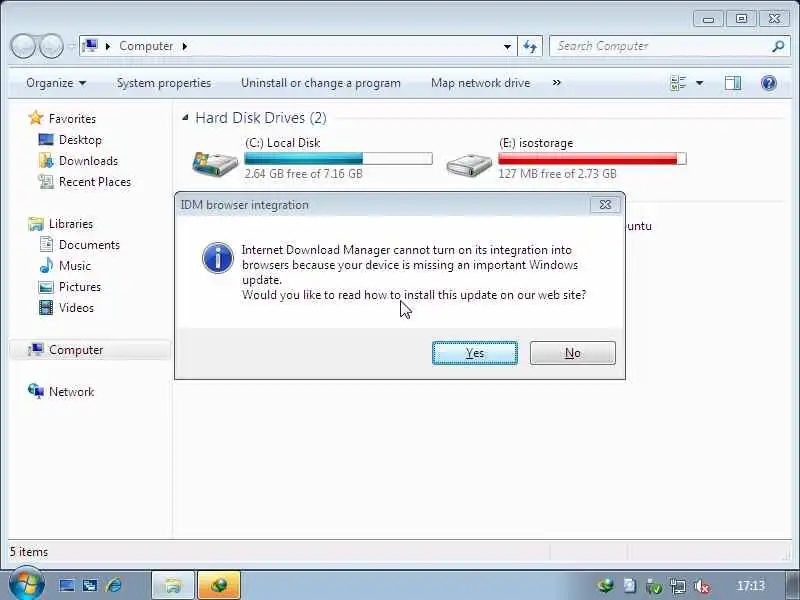Open Recent Places in the navigation pane
This screenshot has width=800, height=600.
95,182
